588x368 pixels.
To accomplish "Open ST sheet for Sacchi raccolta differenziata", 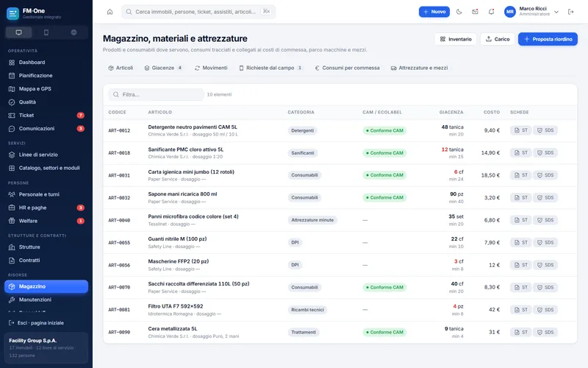I will click(x=521, y=287).
